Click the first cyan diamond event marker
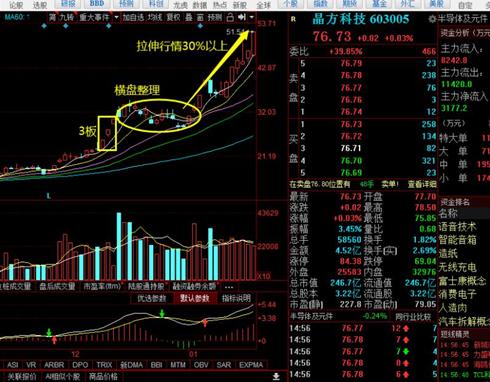The image size is (490, 382). pos(44,26)
